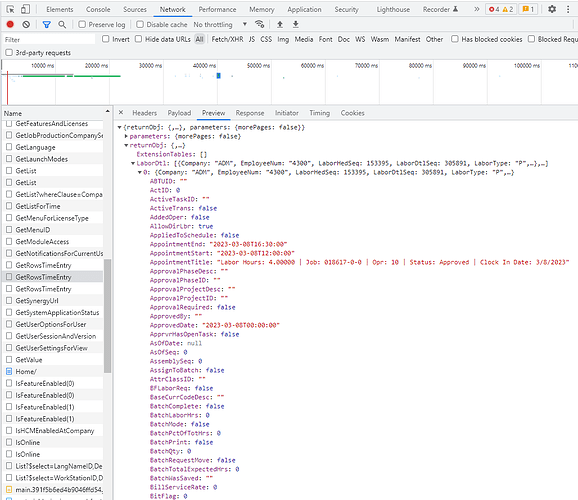Show more tabs chevron
This screenshot has height=500, width=578.
477,9
